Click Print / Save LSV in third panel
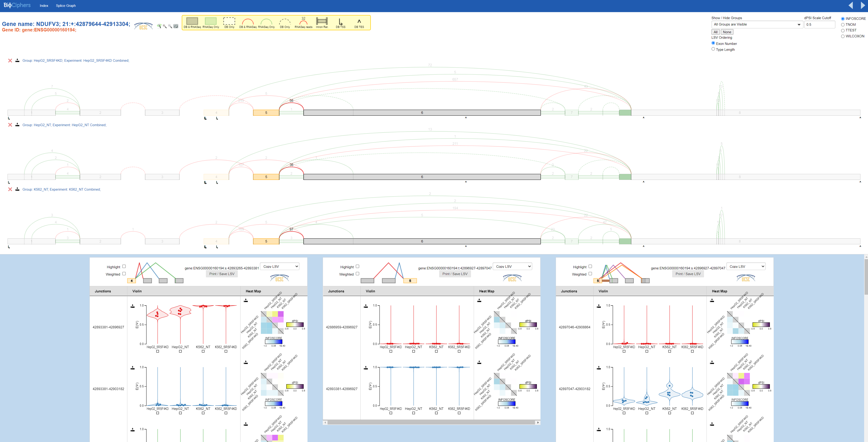This screenshot has width=868, height=442. click(x=688, y=274)
